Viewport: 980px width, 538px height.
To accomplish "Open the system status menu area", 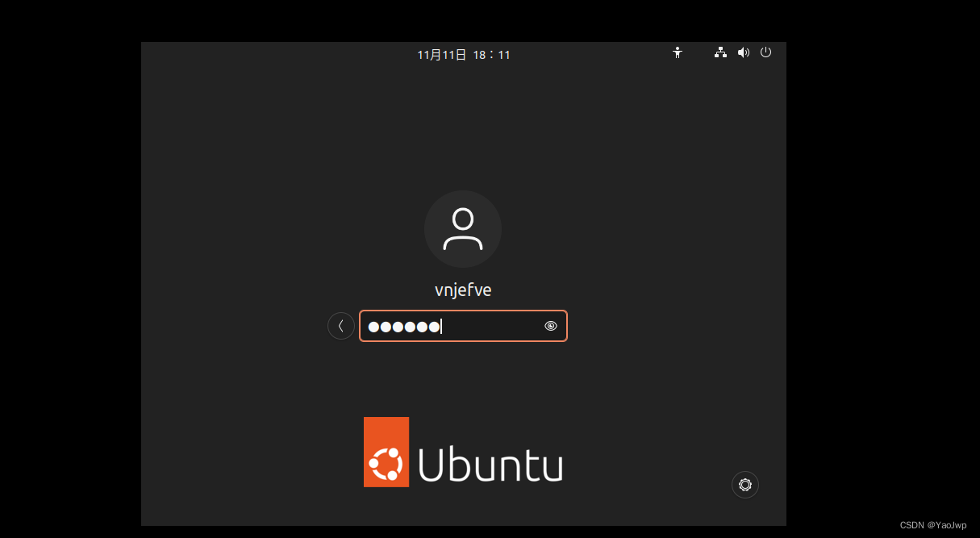I will (x=742, y=52).
